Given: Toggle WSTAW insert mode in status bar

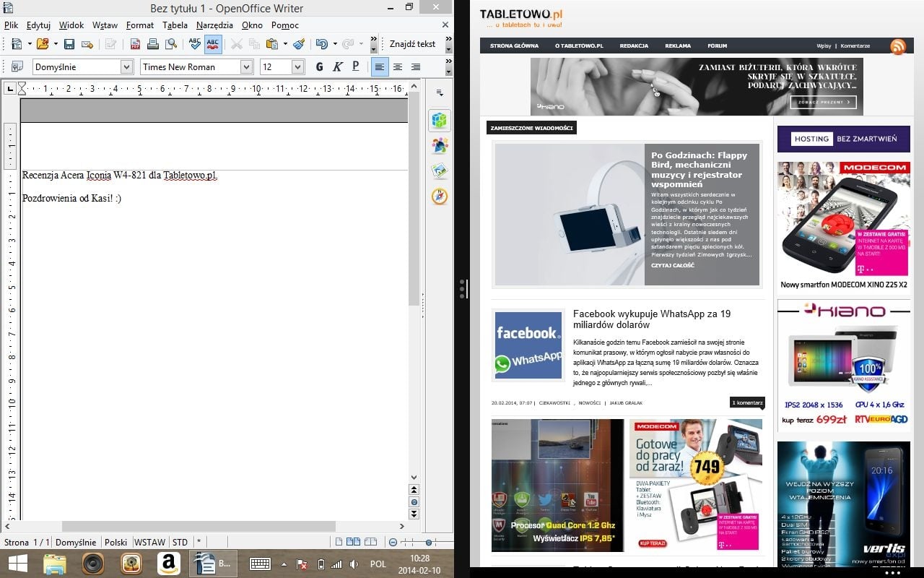Looking at the screenshot, I should [149, 543].
